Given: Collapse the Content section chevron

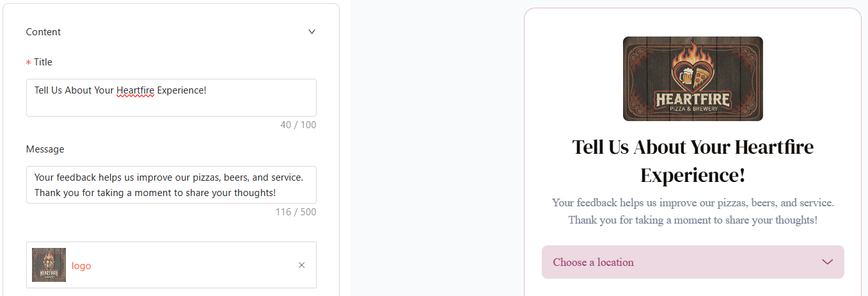Looking at the screenshot, I should click(312, 32).
